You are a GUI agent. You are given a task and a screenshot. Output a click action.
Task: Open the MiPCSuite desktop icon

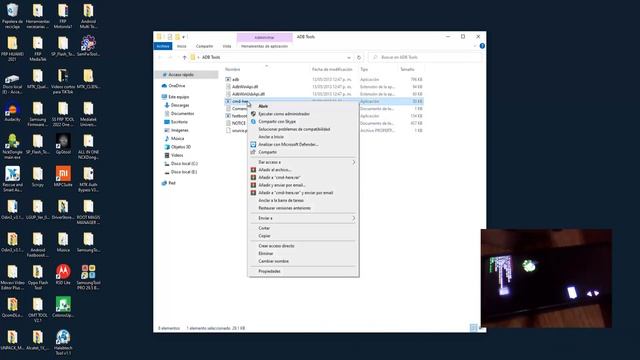[x=63, y=176]
